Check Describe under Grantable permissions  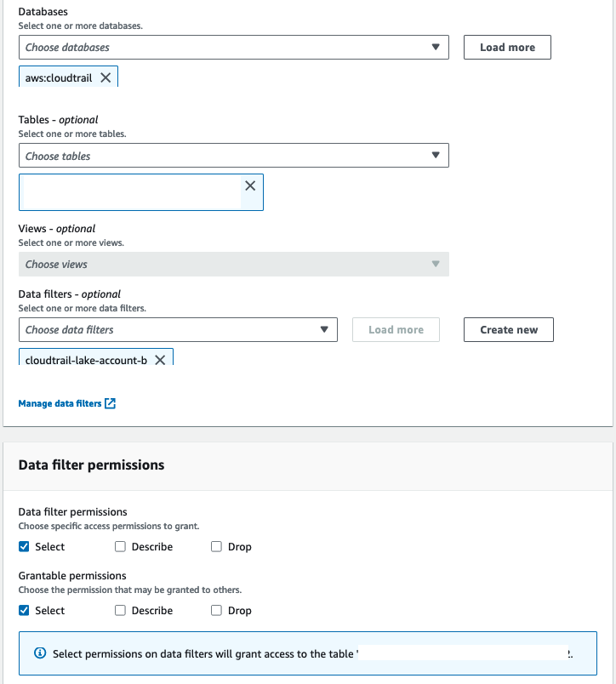point(120,610)
